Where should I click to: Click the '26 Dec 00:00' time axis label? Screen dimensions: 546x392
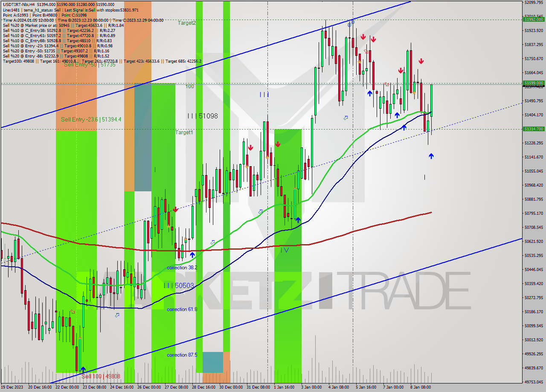[149, 387]
